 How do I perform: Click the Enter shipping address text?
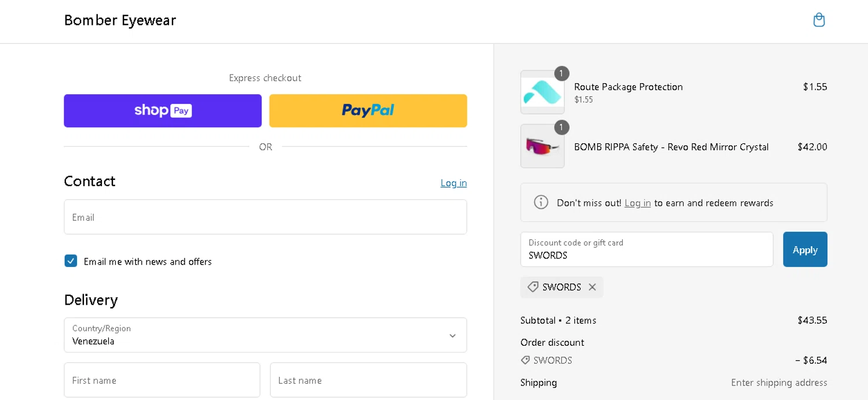pyautogui.click(x=779, y=383)
